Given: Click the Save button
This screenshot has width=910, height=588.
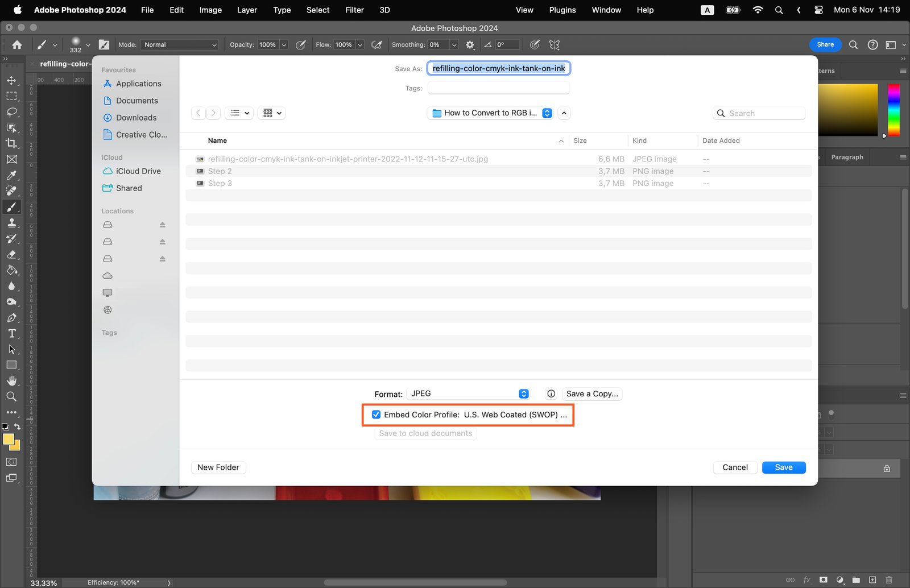Looking at the screenshot, I should pos(783,467).
